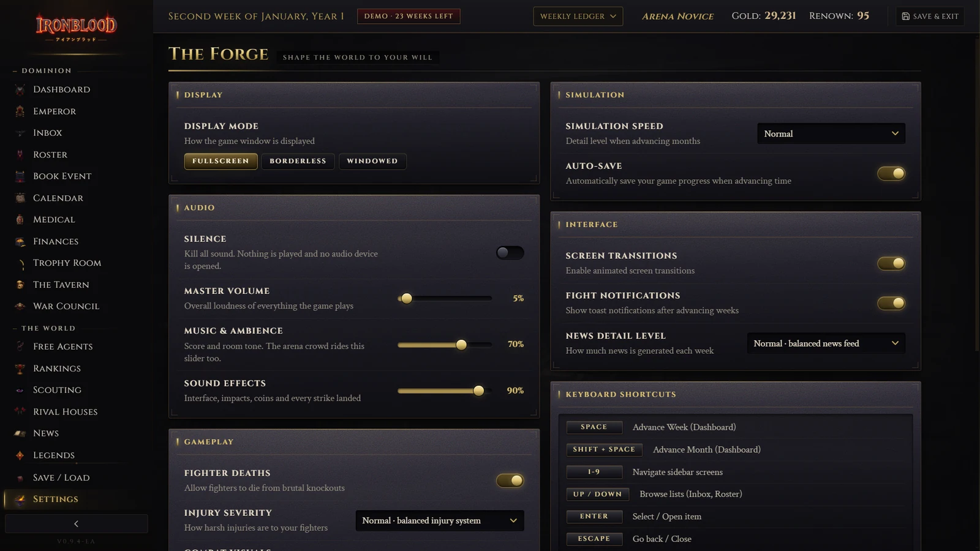Viewport: 980px width, 551px height.
Task: Click the Sound Effects slider track
Action: pos(445,391)
